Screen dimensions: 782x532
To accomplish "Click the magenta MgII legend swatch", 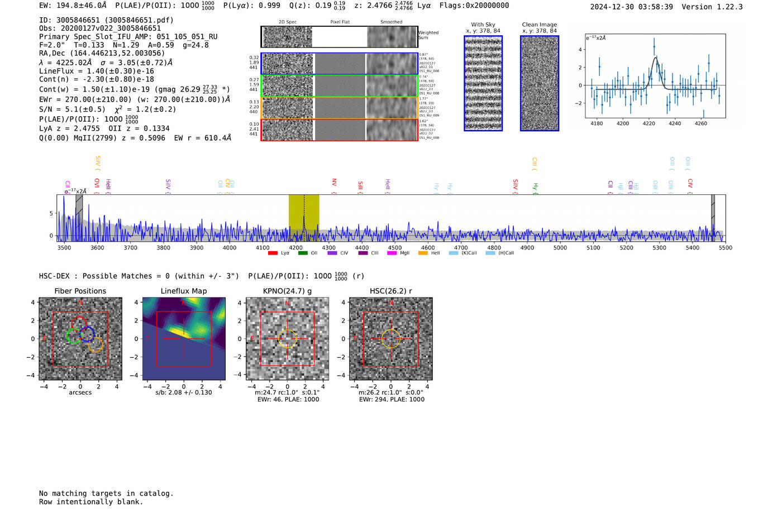I will pos(392,253).
